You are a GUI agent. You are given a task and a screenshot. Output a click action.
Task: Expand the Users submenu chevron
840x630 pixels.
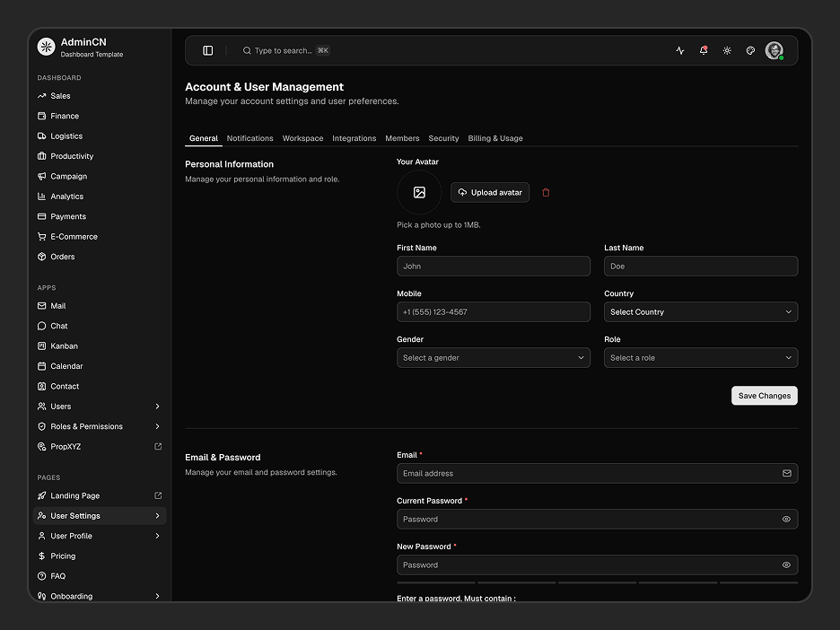(x=158, y=406)
